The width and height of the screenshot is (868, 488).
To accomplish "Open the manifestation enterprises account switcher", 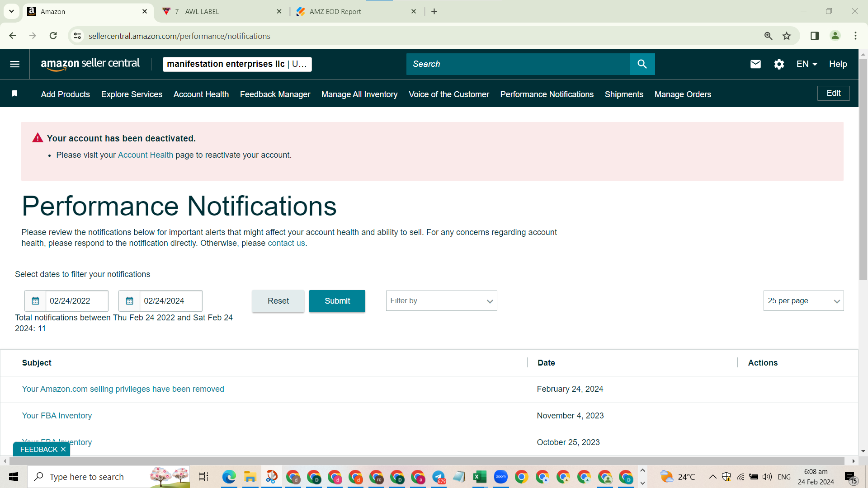I will point(237,64).
